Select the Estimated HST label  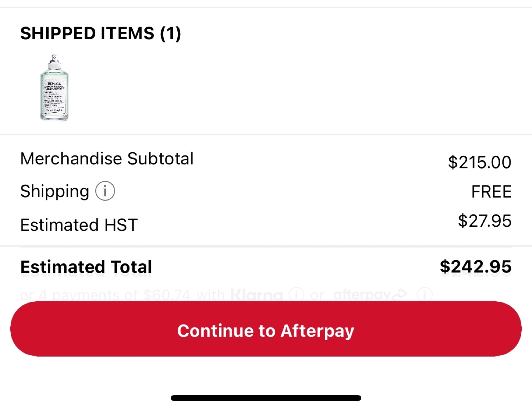79,225
